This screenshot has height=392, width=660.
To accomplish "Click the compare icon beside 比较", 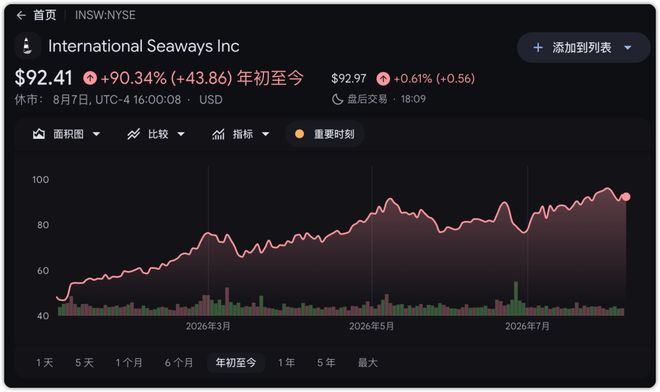I will [133, 134].
